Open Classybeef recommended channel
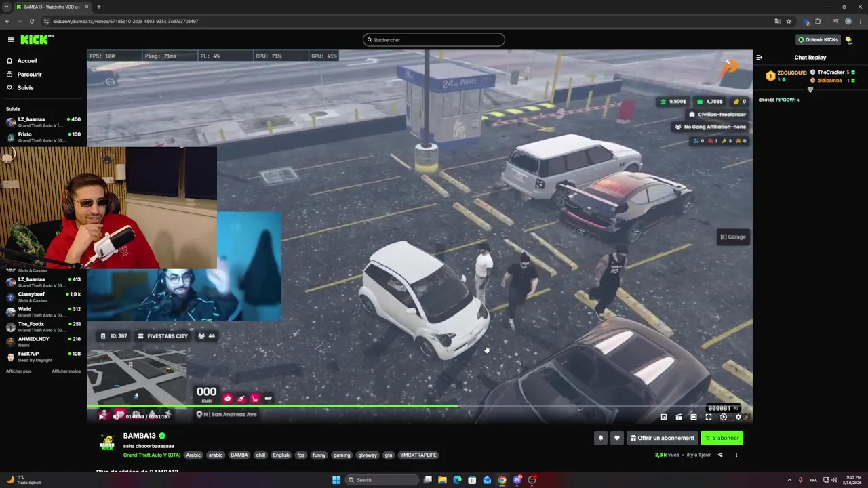Image resolution: width=868 pixels, height=488 pixels. [43, 297]
